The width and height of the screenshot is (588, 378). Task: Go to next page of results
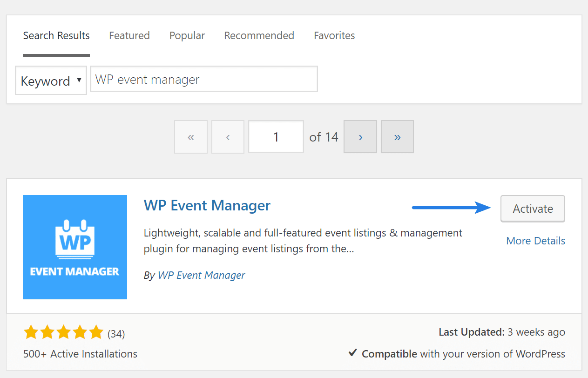[x=360, y=137]
